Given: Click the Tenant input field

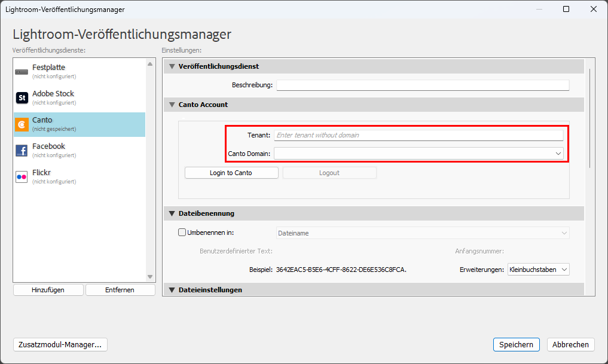Looking at the screenshot, I should [418, 135].
